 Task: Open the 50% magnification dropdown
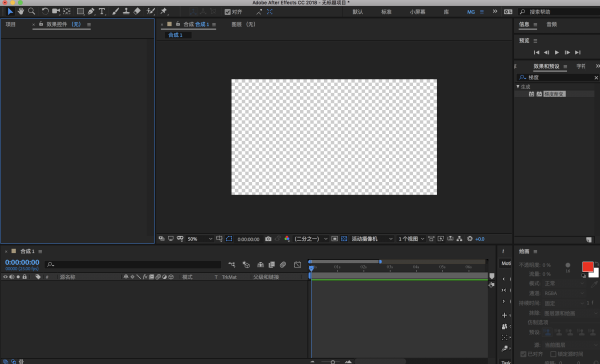(199, 239)
